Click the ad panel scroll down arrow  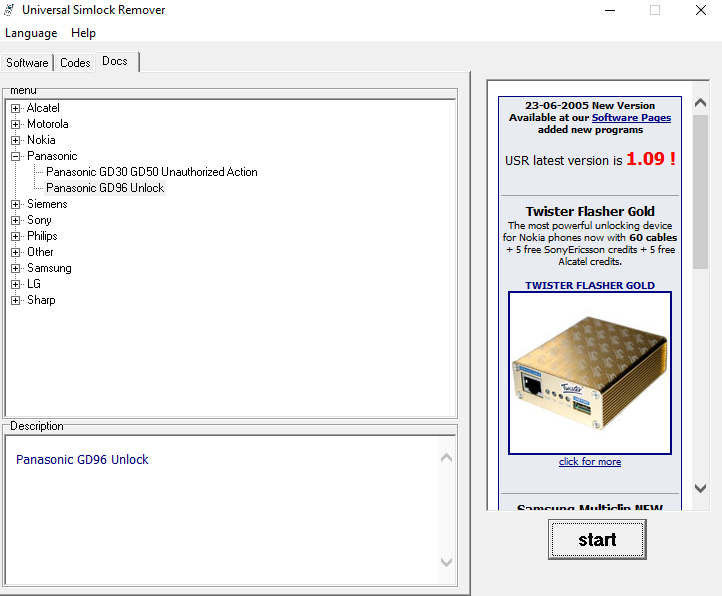point(700,488)
